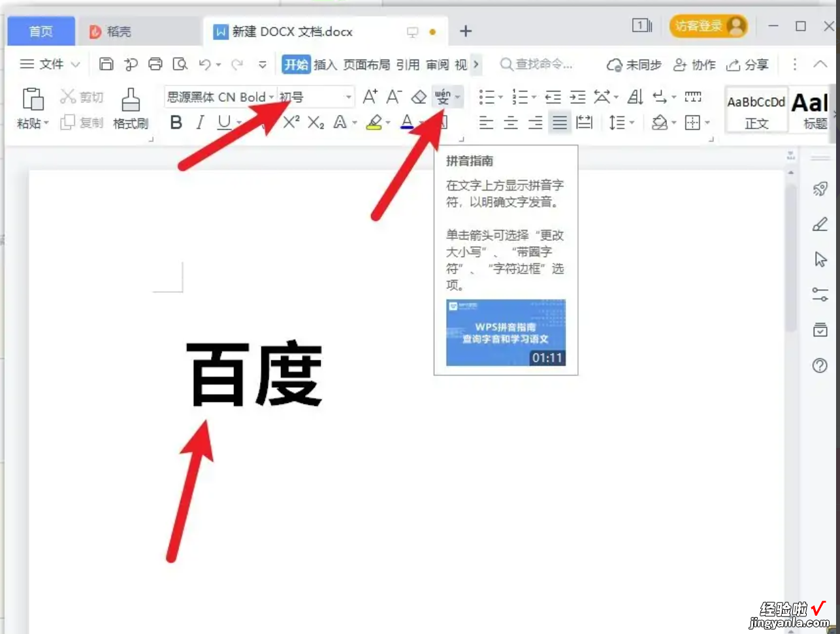Viewport: 840px width, 634px height.
Task: Expand the bullet list dropdown arrow
Action: [500, 97]
